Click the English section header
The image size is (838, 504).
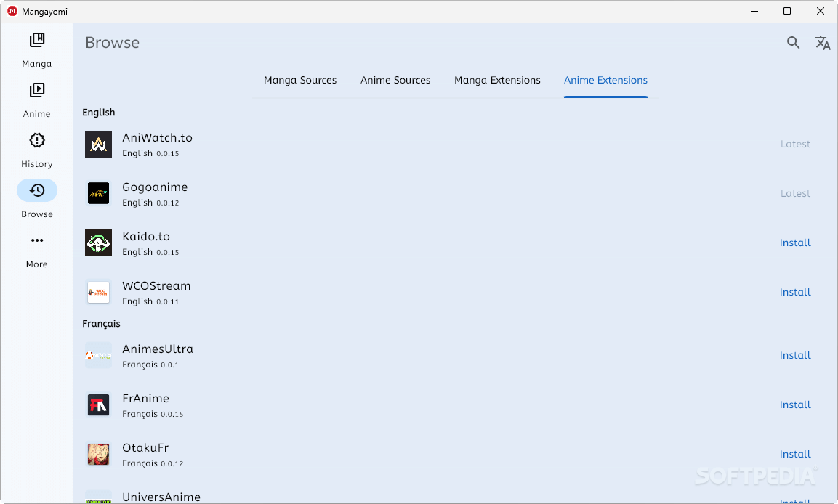click(99, 113)
